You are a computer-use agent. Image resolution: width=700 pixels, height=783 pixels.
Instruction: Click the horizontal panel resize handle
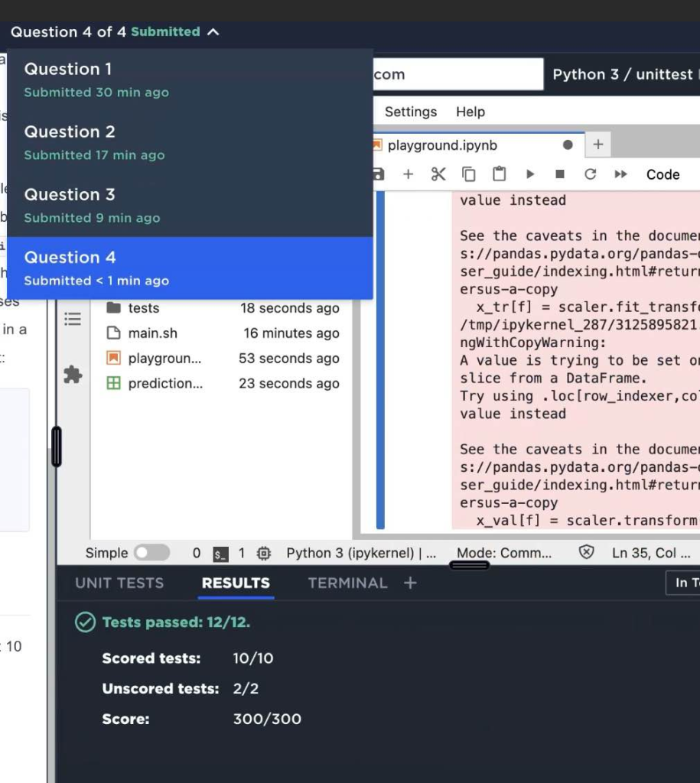point(469,565)
